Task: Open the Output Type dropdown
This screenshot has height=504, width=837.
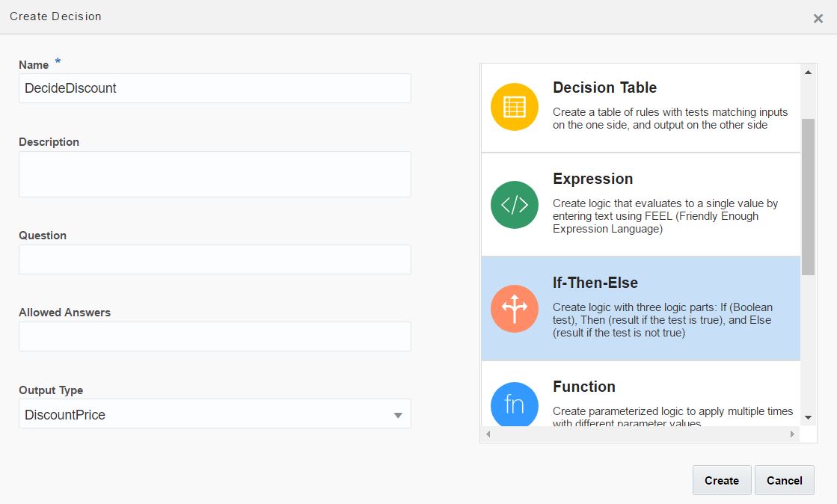Action: coord(398,415)
